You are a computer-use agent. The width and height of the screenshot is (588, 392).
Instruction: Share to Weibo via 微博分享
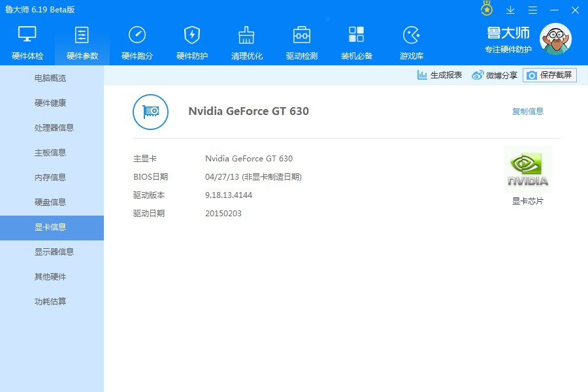(495, 75)
